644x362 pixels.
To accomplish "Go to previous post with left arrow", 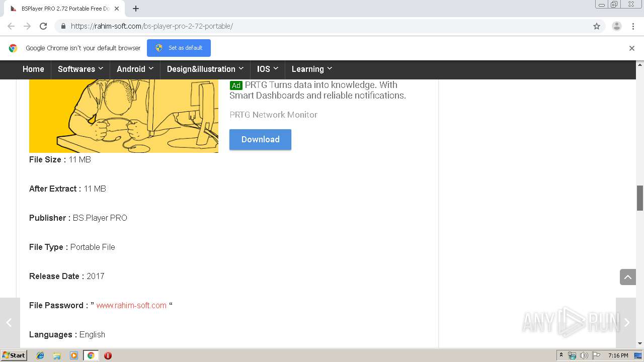I will (x=9, y=323).
